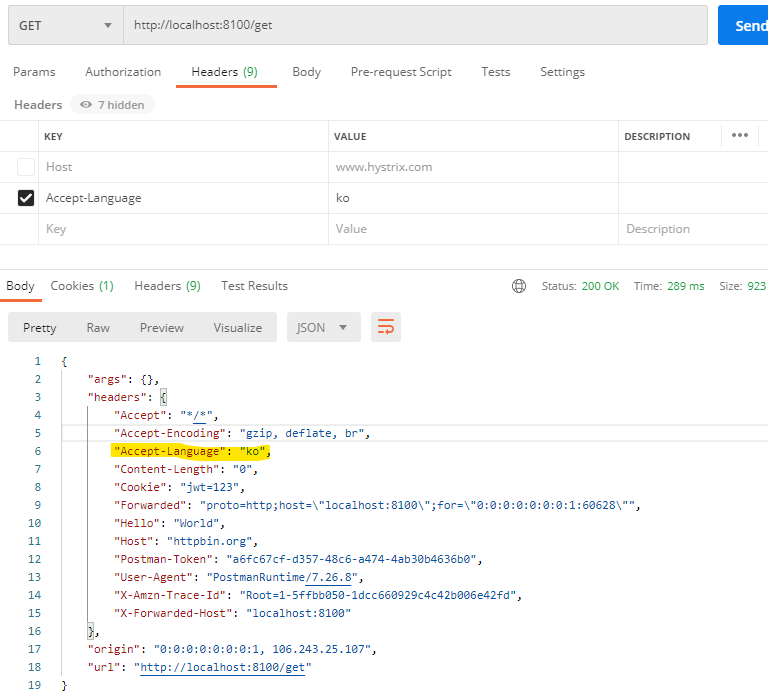Click the Description placeholder field
768x696 pixels.
coord(694,229)
